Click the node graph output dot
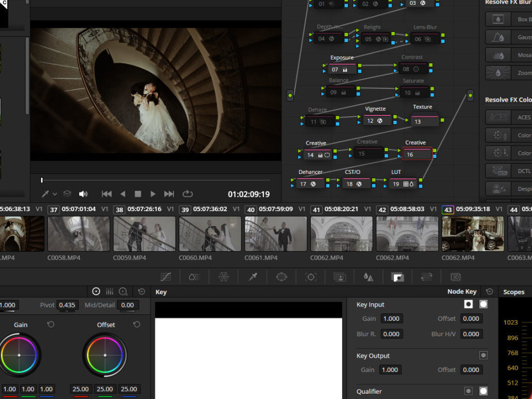This screenshot has height=399, width=532. coord(470,95)
